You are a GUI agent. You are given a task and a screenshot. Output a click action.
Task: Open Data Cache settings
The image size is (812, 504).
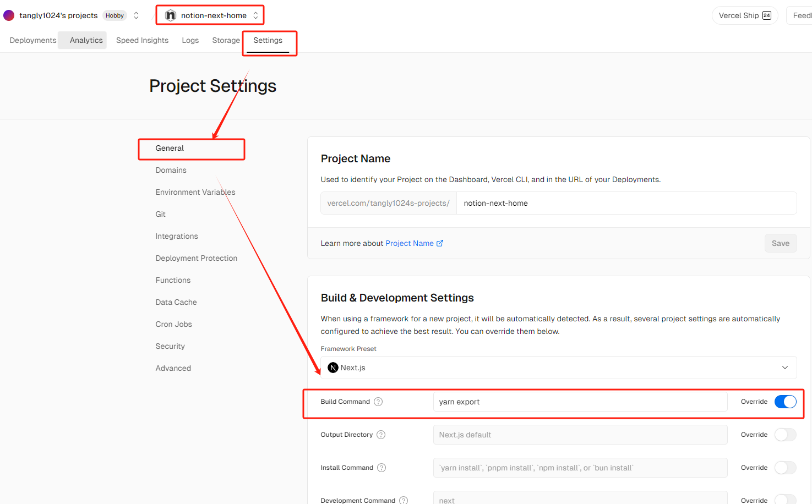(x=176, y=302)
